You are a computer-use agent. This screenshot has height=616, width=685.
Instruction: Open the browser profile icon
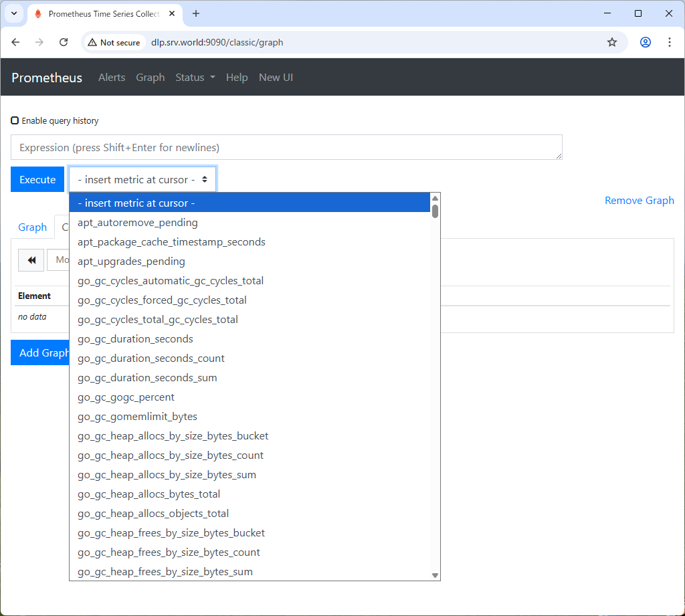[x=645, y=42]
